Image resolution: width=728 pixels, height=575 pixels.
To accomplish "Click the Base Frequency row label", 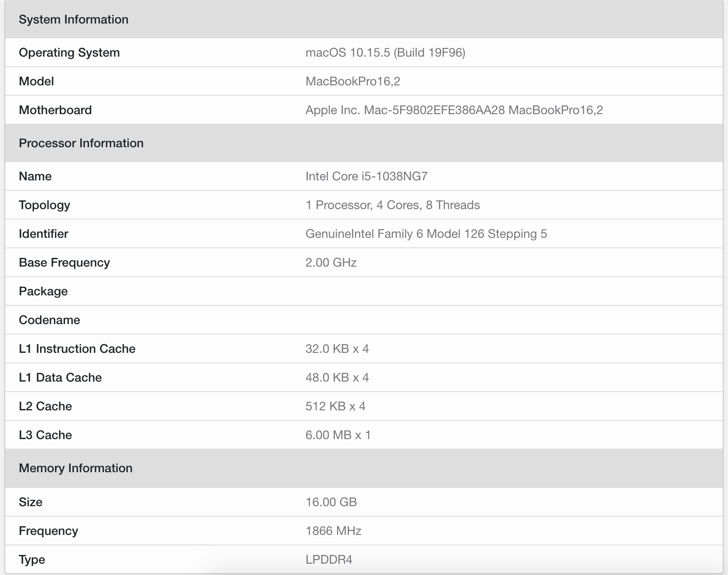I will [65, 263].
